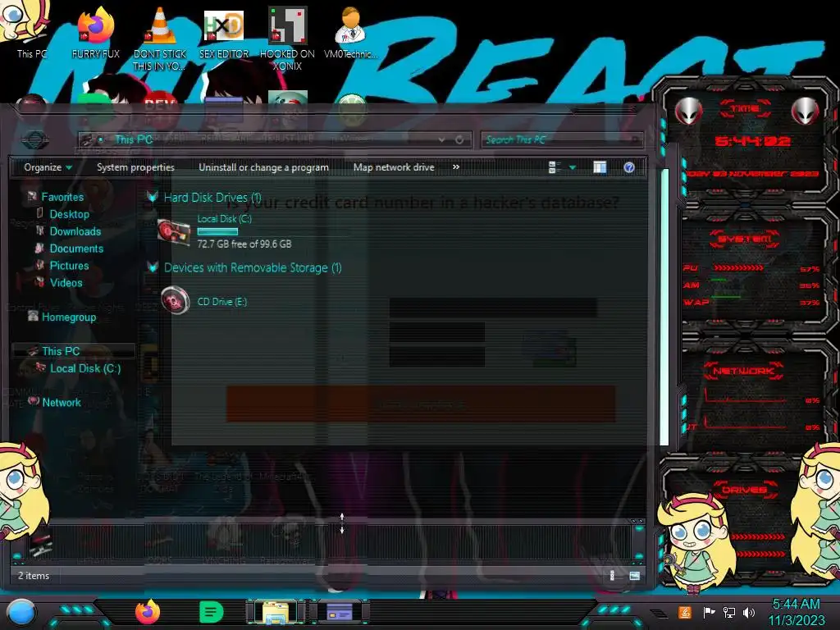Screen dimensions: 840x630
Task: Open the view options dropdown arrow
Action: [x=572, y=167]
